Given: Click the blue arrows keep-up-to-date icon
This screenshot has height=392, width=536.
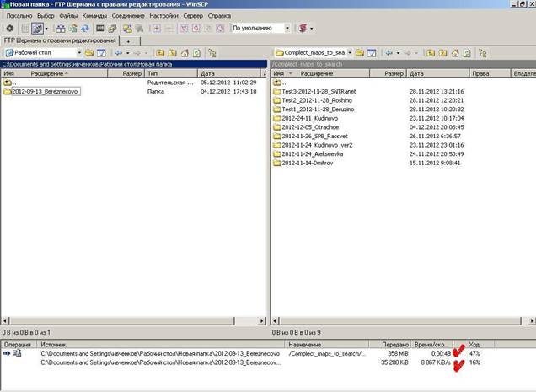Looking at the screenshot, I should pyautogui.click(x=85, y=29).
